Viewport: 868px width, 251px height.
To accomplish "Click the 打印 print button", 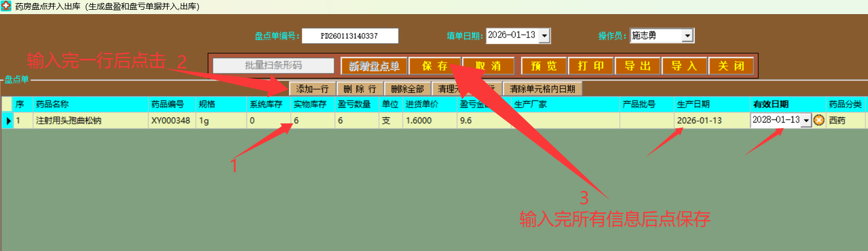I will point(591,66).
